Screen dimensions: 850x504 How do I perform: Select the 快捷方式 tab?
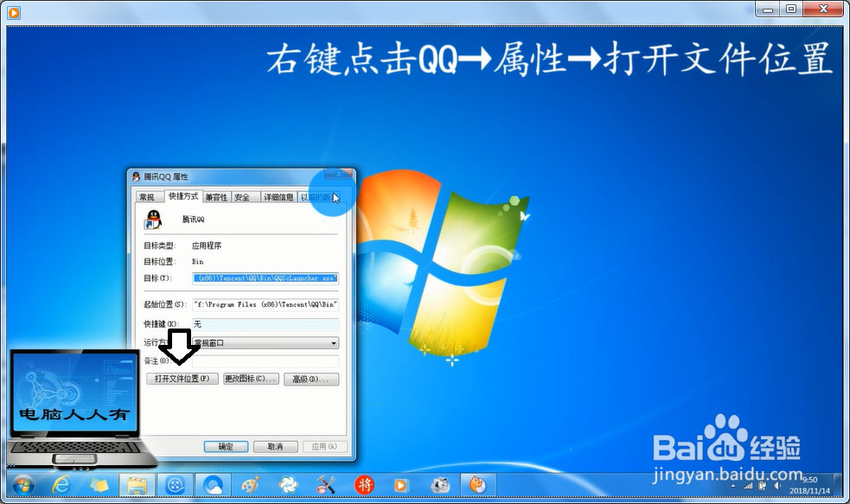click(x=183, y=196)
